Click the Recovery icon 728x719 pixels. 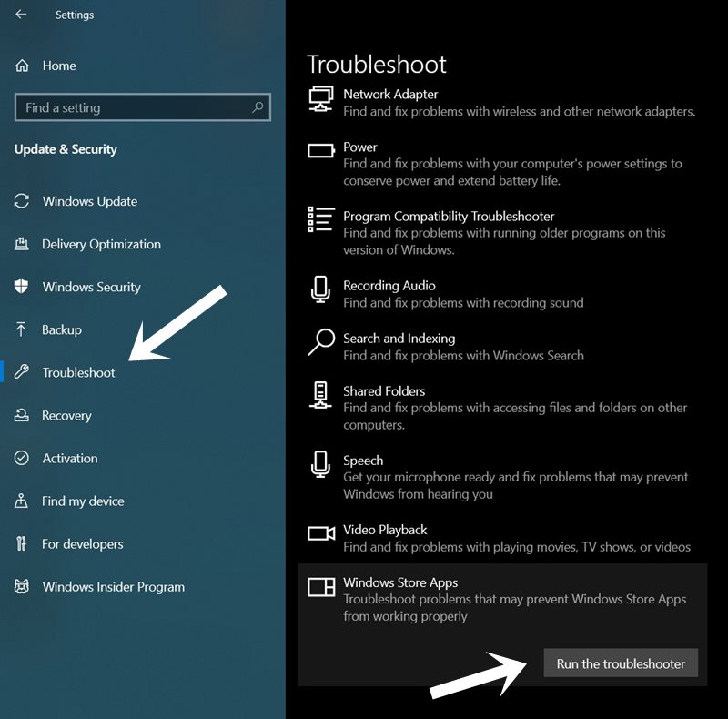click(21, 415)
